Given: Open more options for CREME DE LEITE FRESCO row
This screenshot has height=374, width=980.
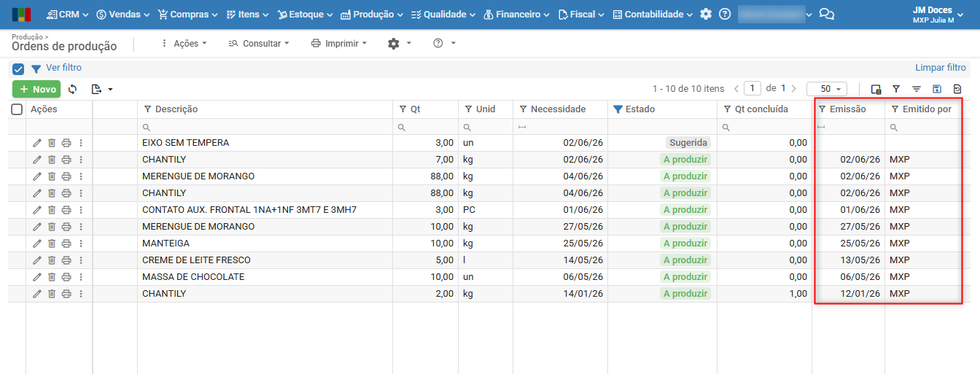Looking at the screenshot, I should click(x=81, y=260).
